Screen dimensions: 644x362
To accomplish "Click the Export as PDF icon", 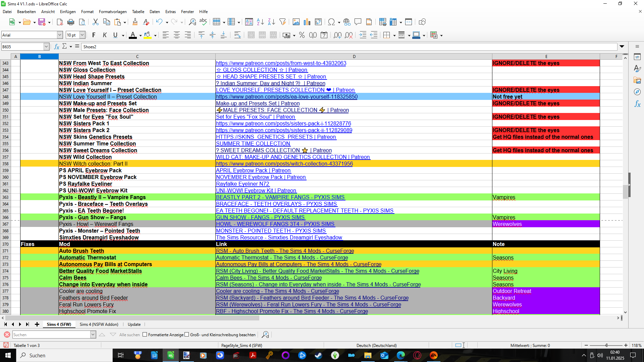I will tap(60, 22).
